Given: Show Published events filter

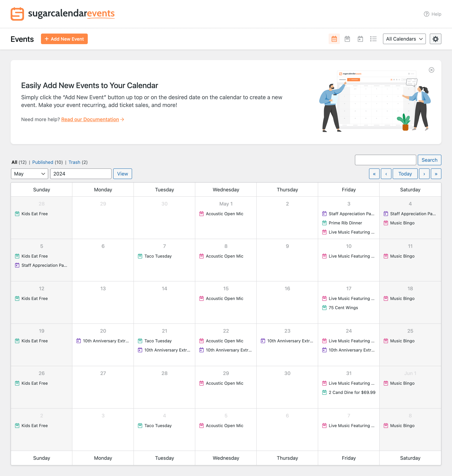Looking at the screenshot, I should point(43,162).
